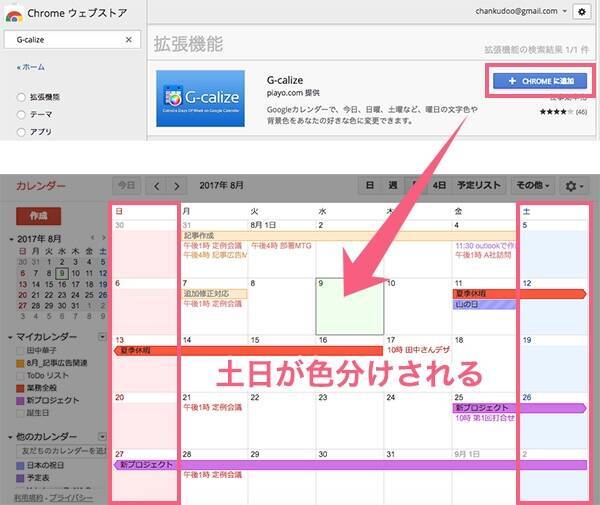Click the 友だちのカレンダーを追加 input field
The height and width of the screenshot is (505, 600).
click(x=61, y=451)
